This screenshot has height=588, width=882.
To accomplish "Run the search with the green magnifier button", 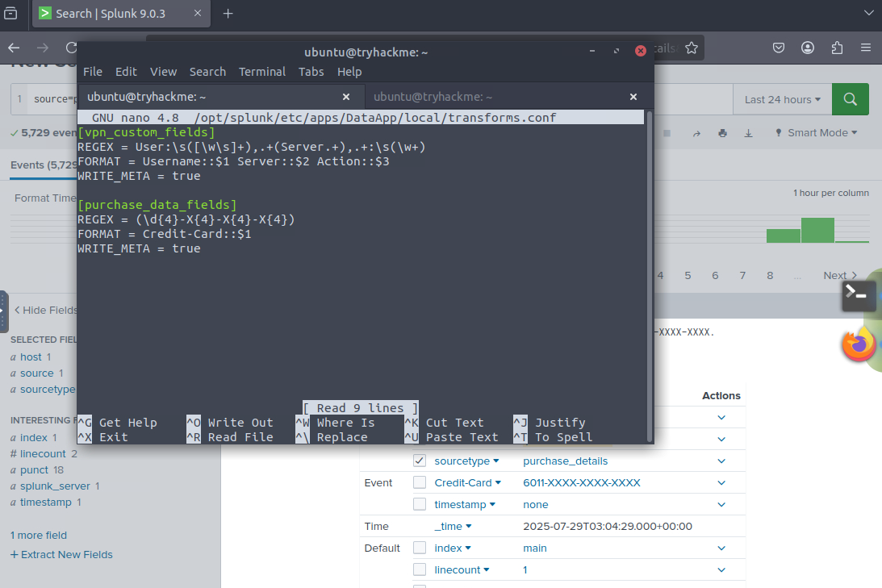I will (850, 99).
